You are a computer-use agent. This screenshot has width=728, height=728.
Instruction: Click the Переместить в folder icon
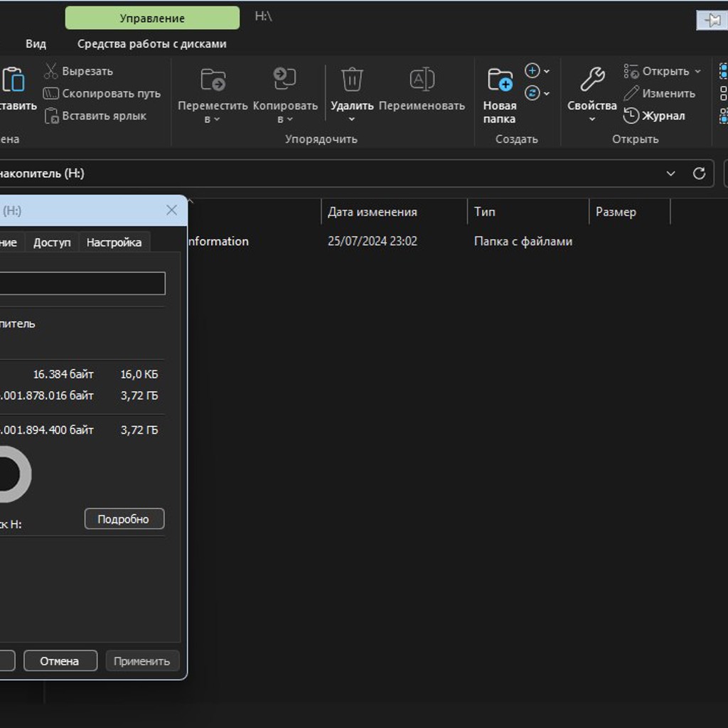[213, 79]
